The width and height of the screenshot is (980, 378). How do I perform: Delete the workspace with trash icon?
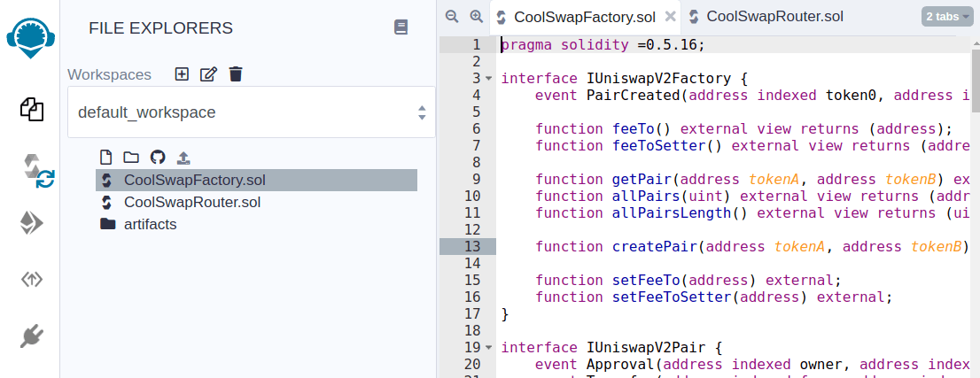235,74
